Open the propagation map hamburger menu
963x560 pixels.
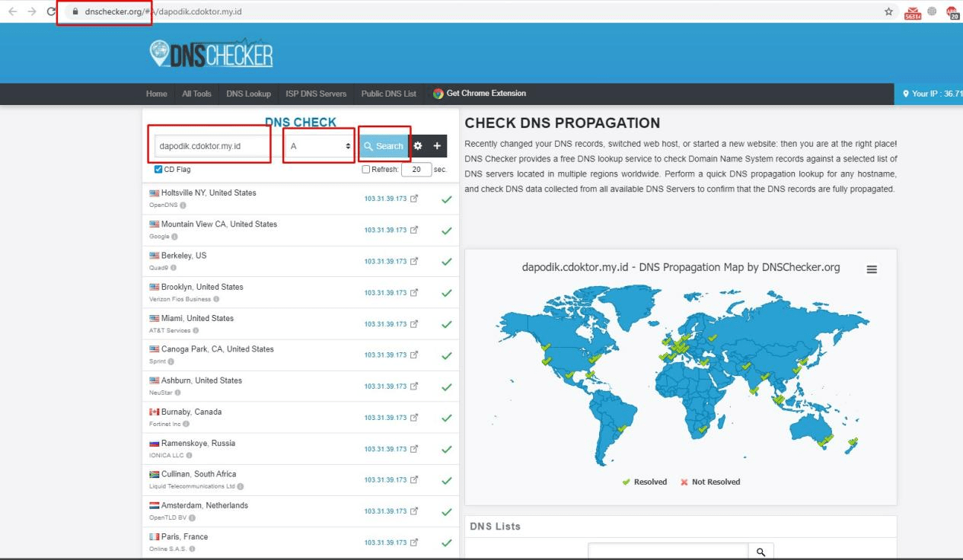pos(871,269)
